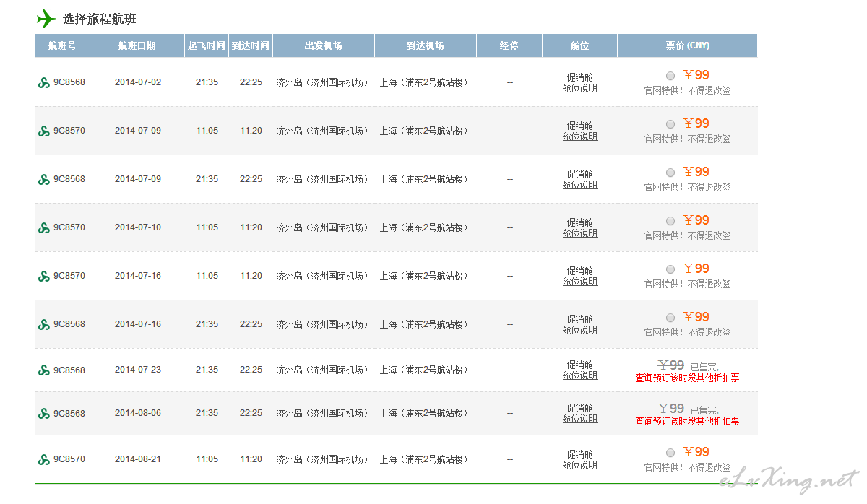Screen dimensions: 867x504
Task: Click departure time 21:35 in the 2014-07-02 row
Action: click(207, 82)
